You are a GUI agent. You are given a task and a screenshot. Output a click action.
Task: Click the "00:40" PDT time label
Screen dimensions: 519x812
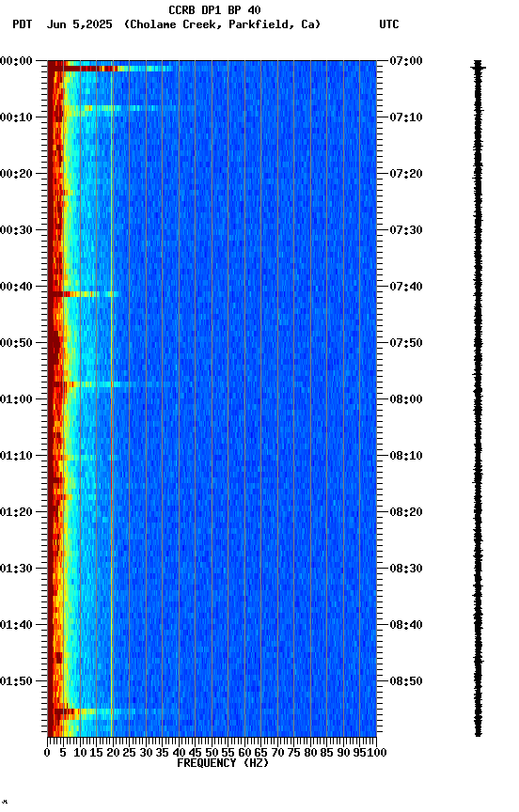pyautogui.click(x=16, y=287)
